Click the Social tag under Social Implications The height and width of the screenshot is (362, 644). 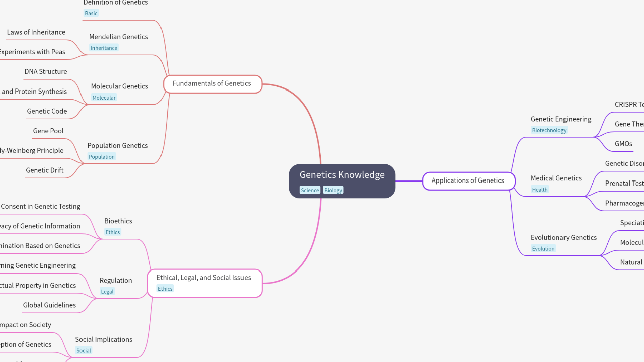click(x=84, y=351)
